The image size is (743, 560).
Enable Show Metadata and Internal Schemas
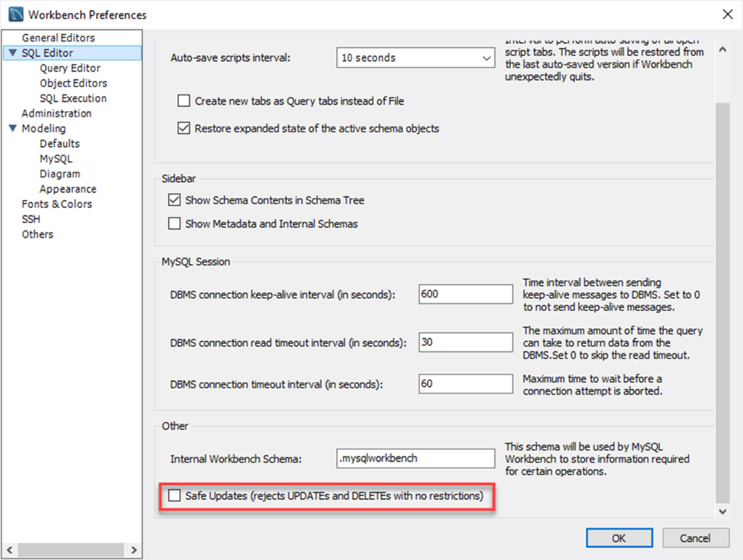point(174,224)
